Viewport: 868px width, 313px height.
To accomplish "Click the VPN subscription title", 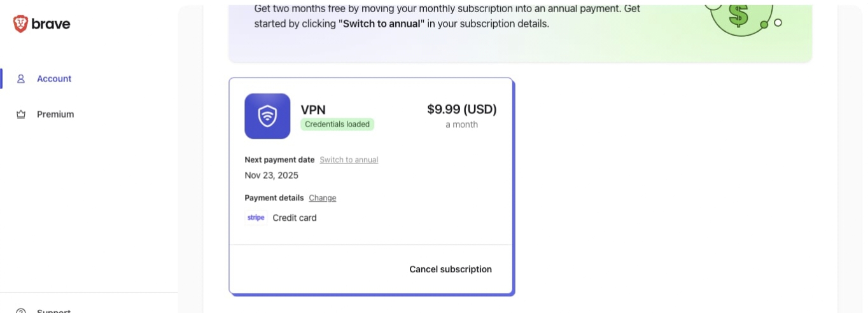I will (313, 109).
